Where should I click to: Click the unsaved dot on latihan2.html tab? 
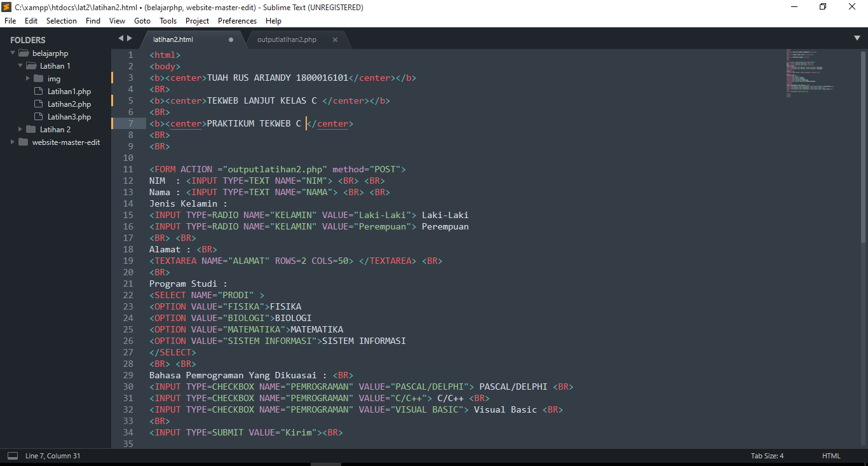[x=231, y=39]
